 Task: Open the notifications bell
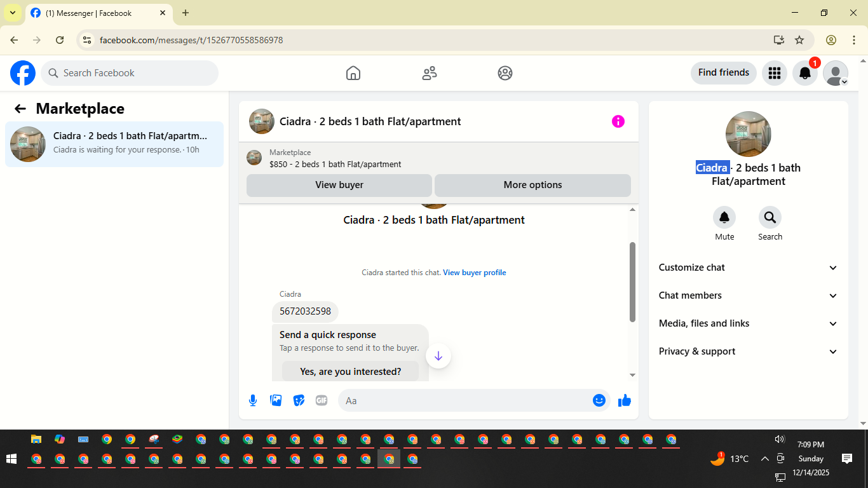[x=805, y=73]
